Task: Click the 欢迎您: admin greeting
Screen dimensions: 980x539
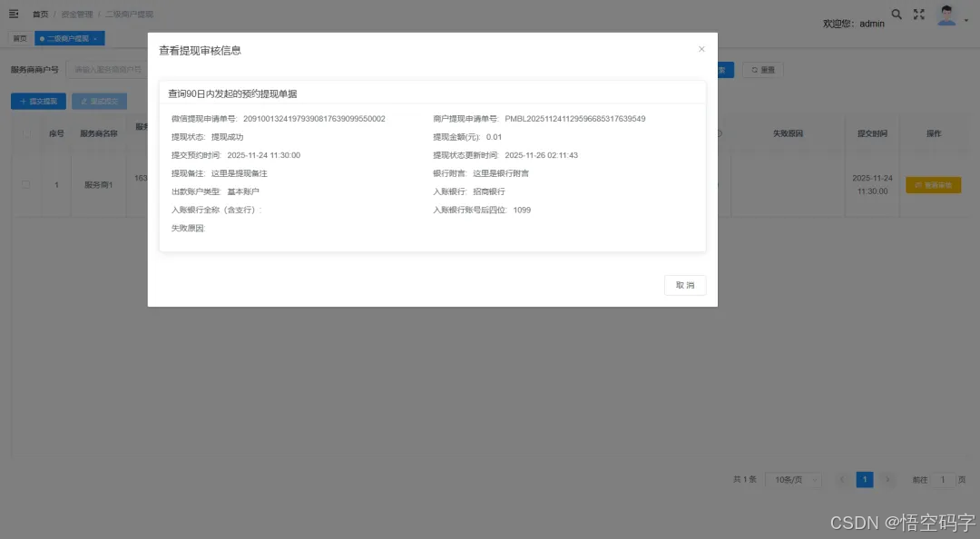Action: click(853, 24)
